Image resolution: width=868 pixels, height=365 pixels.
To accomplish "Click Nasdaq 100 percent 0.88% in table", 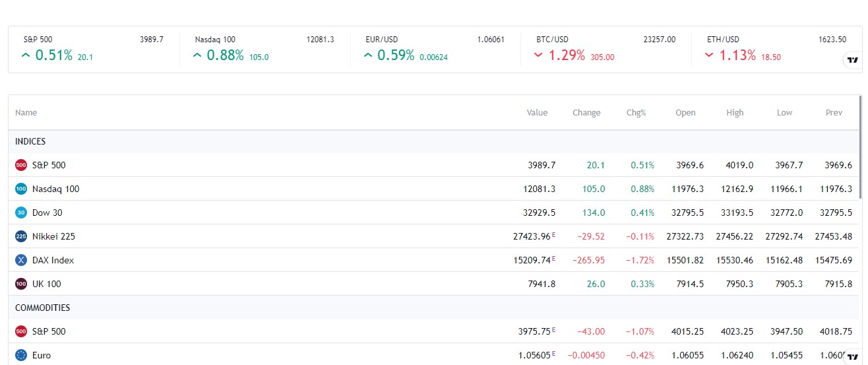I will click(642, 189).
